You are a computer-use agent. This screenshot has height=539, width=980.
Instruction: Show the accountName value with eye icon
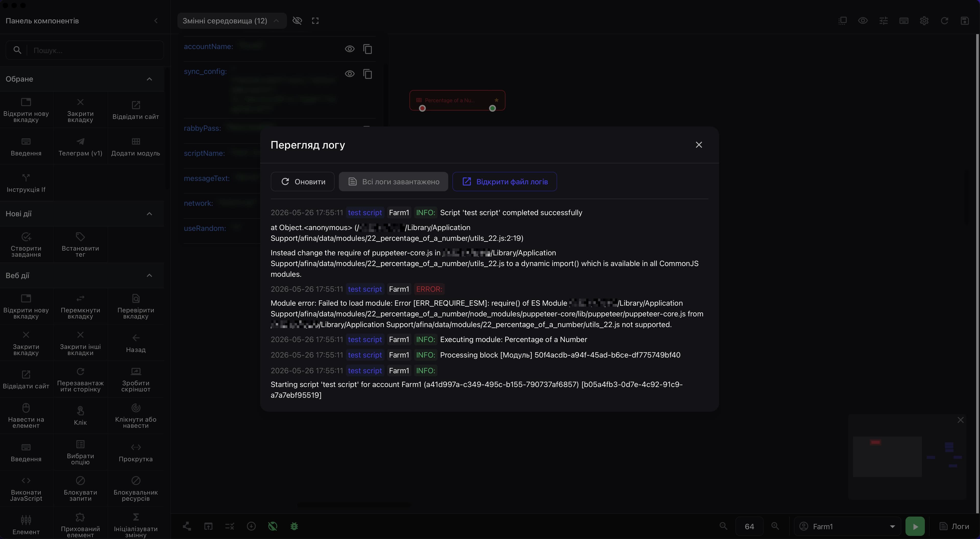[x=350, y=49]
